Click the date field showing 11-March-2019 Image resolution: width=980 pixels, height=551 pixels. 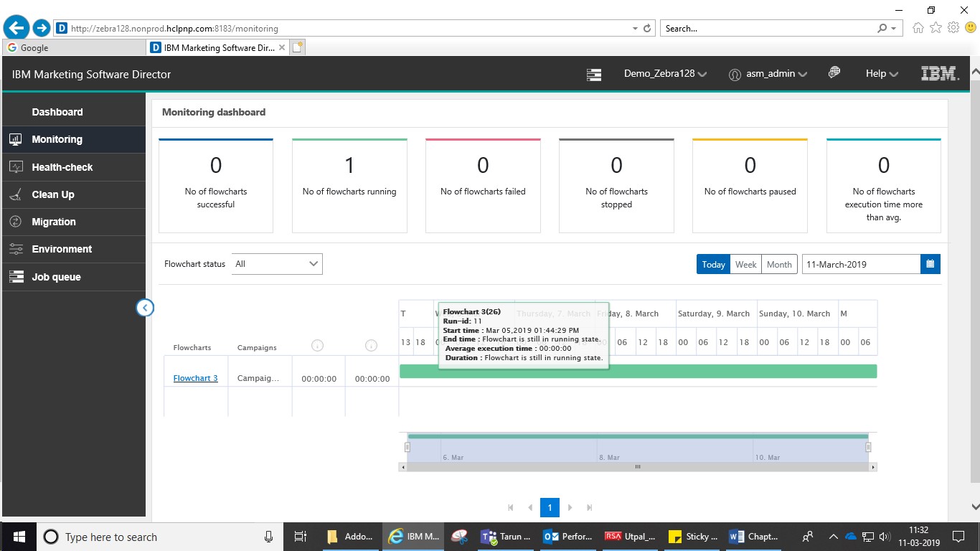click(861, 264)
